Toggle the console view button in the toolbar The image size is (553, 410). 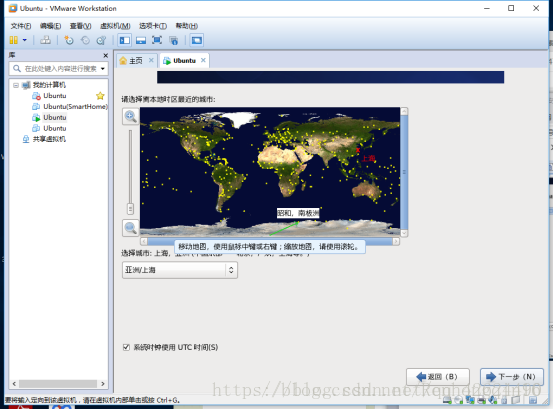click(x=197, y=40)
